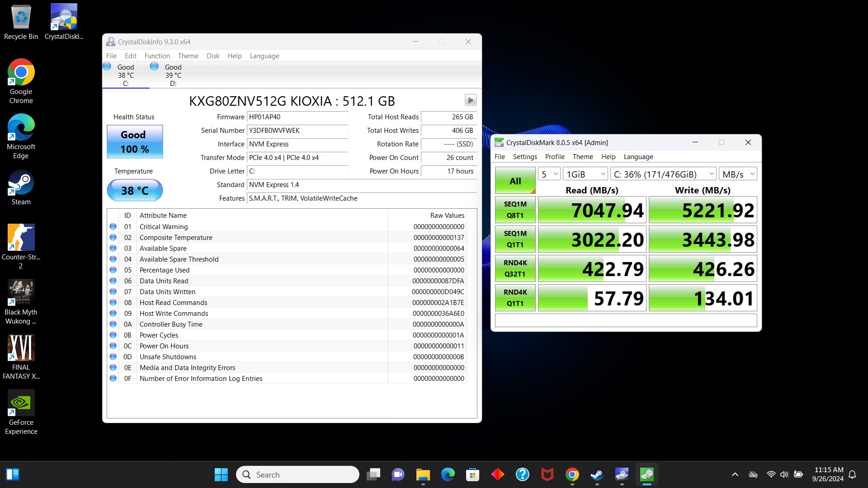Click the taskbar clock showing 11:15 AM
This screenshot has height=488, width=868.
(828, 474)
